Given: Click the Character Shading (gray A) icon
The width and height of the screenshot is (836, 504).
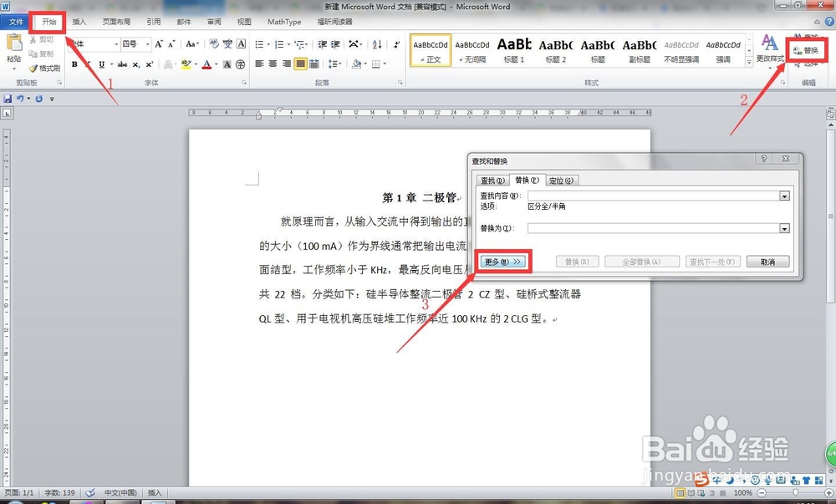Looking at the screenshot, I should pyautogui.click(x=227, y=64).
